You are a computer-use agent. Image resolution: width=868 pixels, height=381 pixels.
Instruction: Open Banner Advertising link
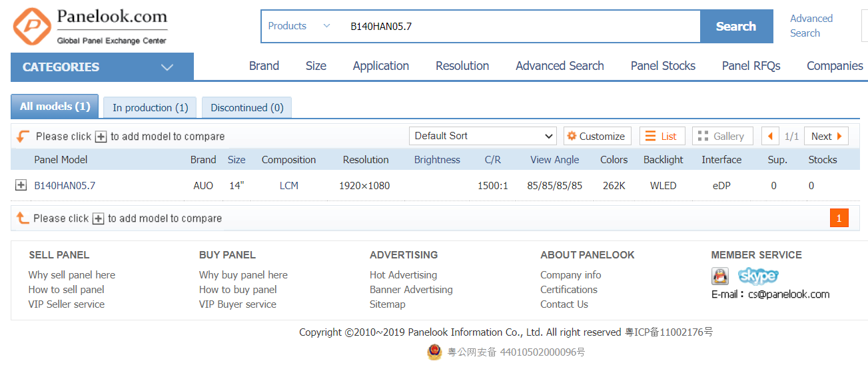[411, 290]
